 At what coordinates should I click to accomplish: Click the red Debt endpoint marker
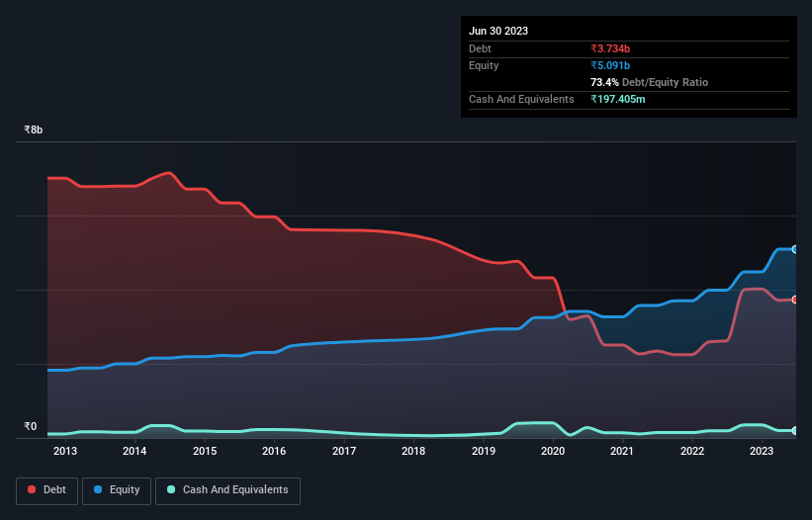[795, 300]
